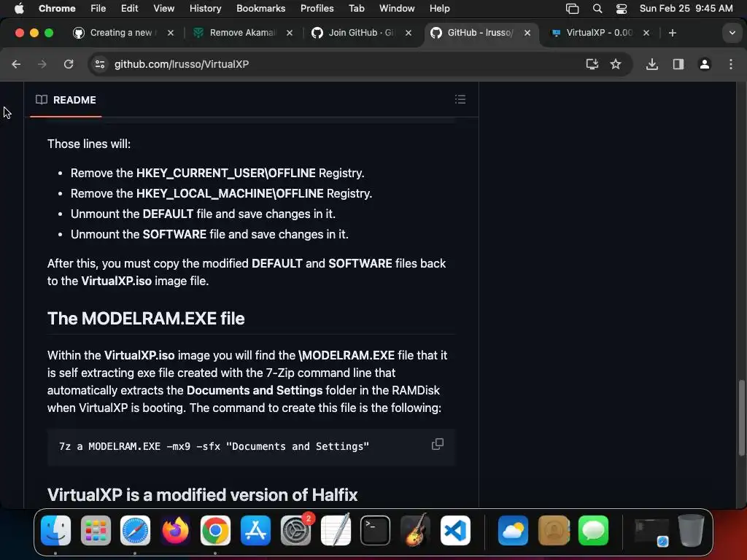Open the File menu

click(x=98, y=8)
